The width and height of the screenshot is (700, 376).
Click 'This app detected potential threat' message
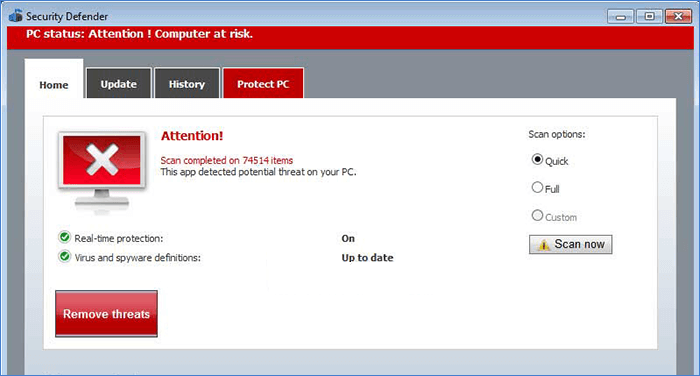[x=258, y=172]
